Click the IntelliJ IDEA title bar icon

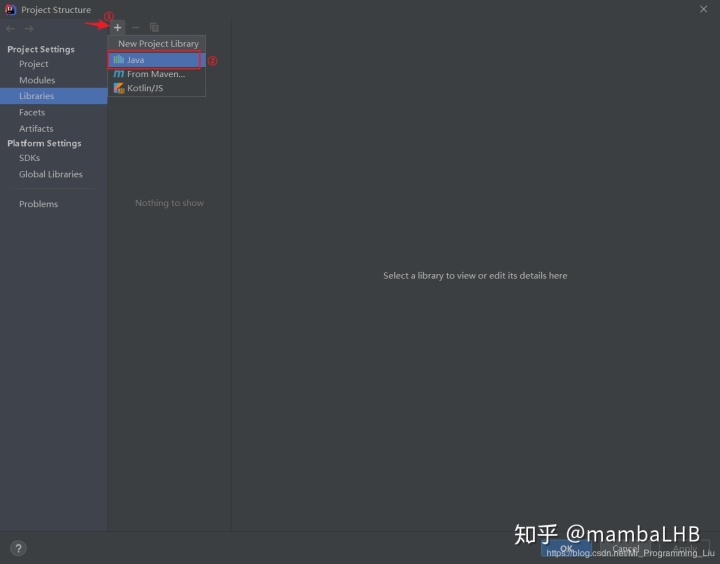pyautogui.click(x=10, y=9)
